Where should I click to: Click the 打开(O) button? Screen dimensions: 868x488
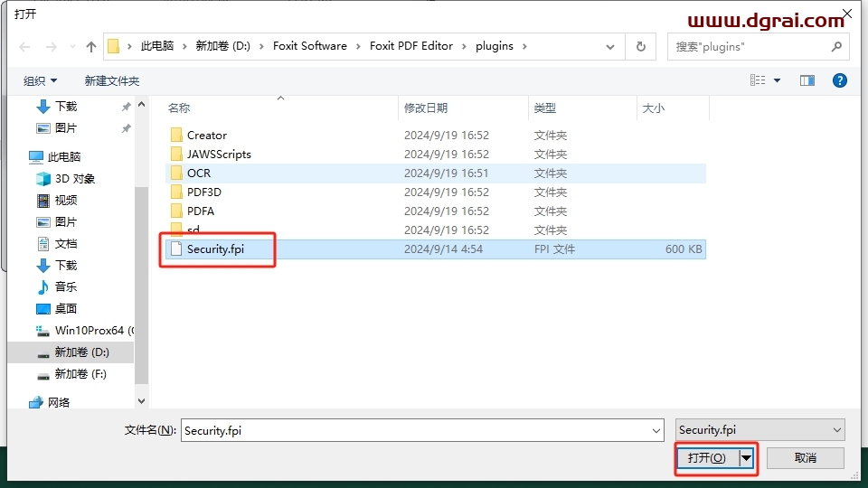click(x=707, y=458)
